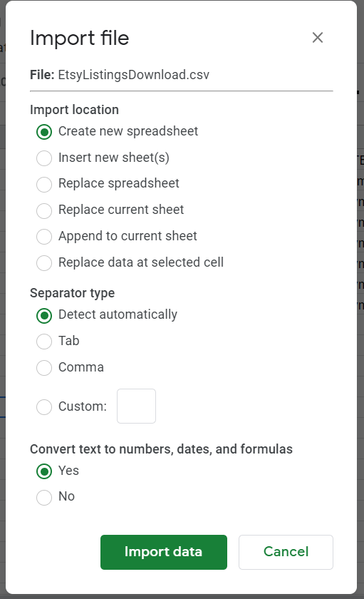The image size is (364, 599).
Task: Close the Import file dialog
Action: [x=318, y=37]
